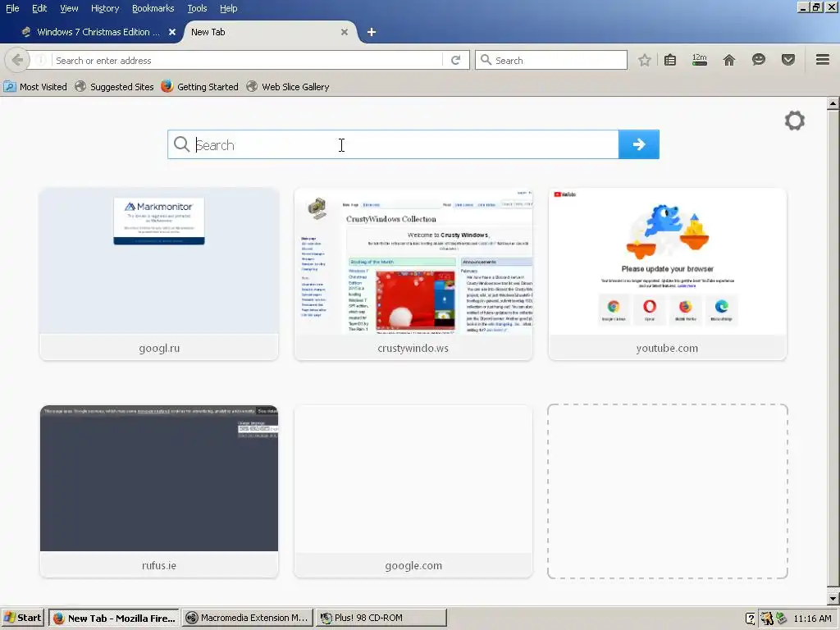The height and width of the screenshot is (630, 840).
Task: Click the Web Slice Gallery bookmark
Action: [288, 87]
